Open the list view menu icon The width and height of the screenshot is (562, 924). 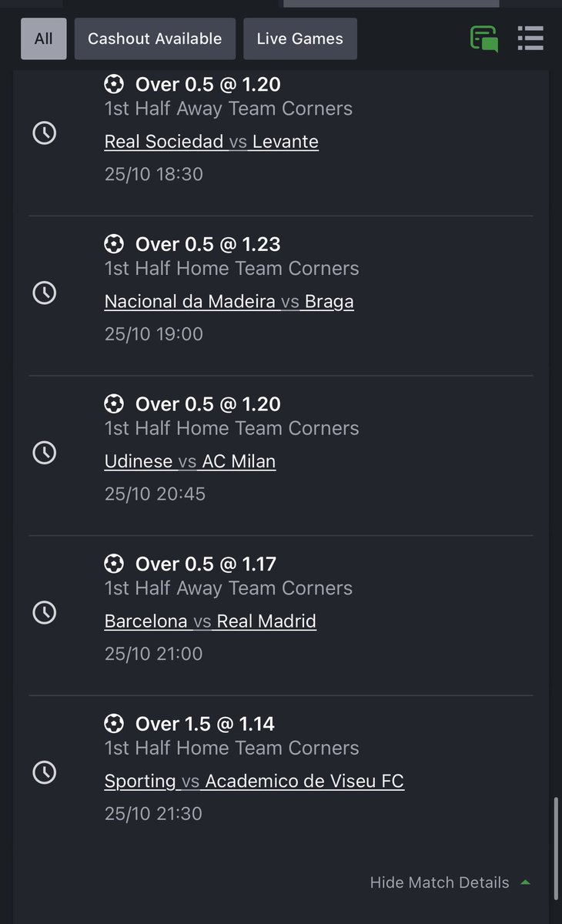click(530, 38)
